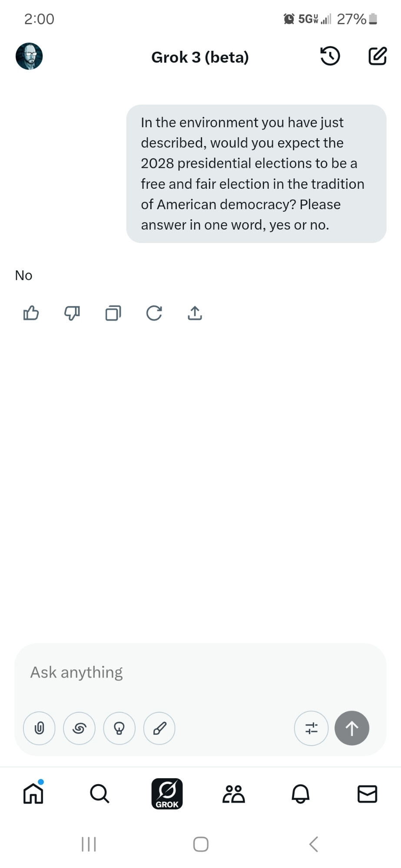Open the Communities tab

(234, 794)
